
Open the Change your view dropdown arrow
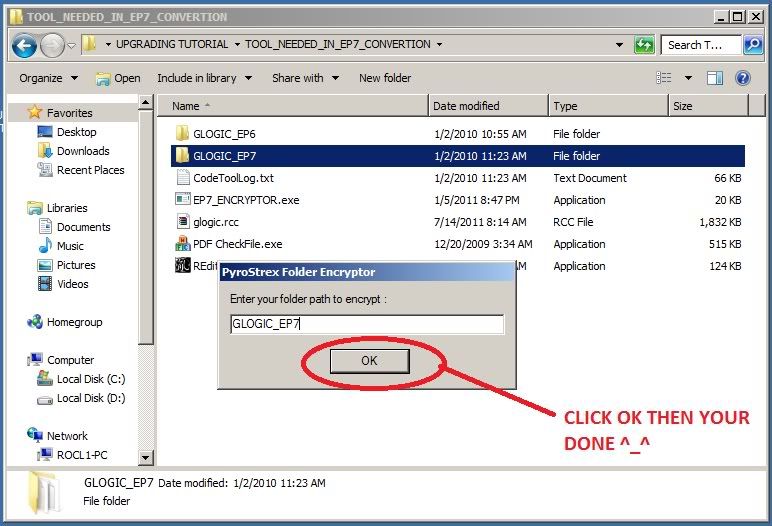pos(688,78)
